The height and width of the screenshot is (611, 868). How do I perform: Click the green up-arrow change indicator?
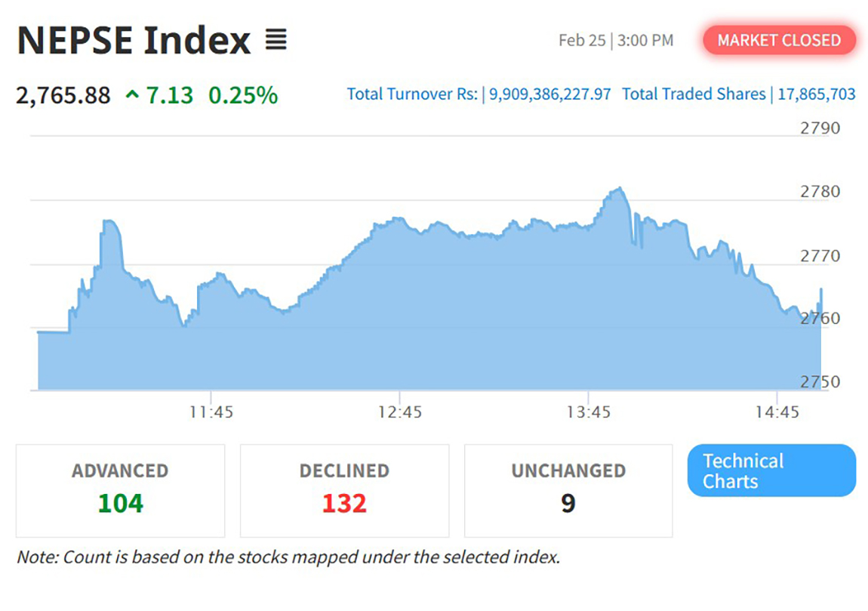(133, 95)
